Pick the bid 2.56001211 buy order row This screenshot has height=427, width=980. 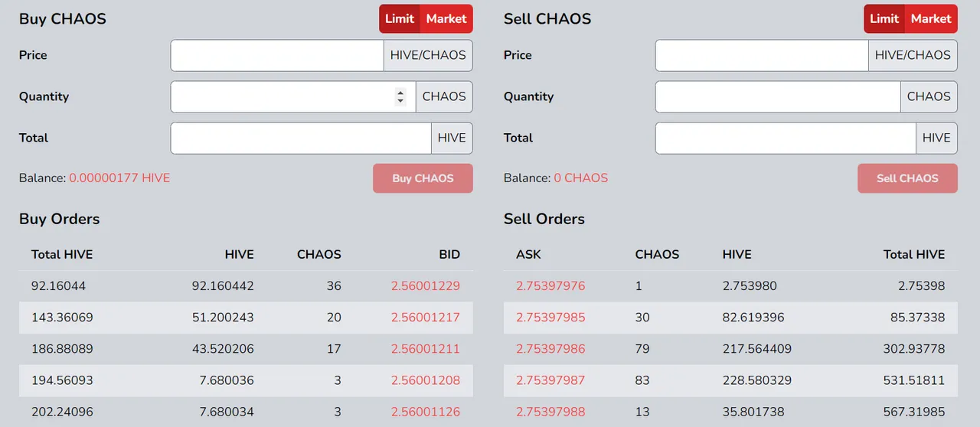[x=246, y=349]
